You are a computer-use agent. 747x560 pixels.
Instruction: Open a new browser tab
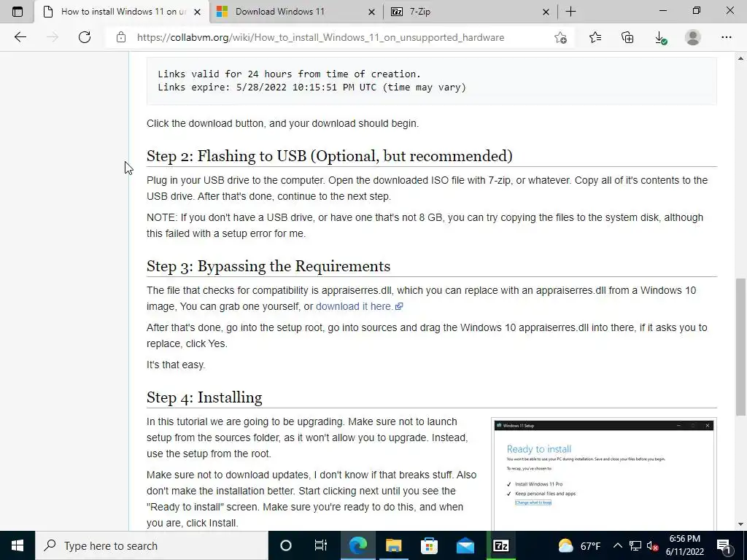[x=570, y=12]
